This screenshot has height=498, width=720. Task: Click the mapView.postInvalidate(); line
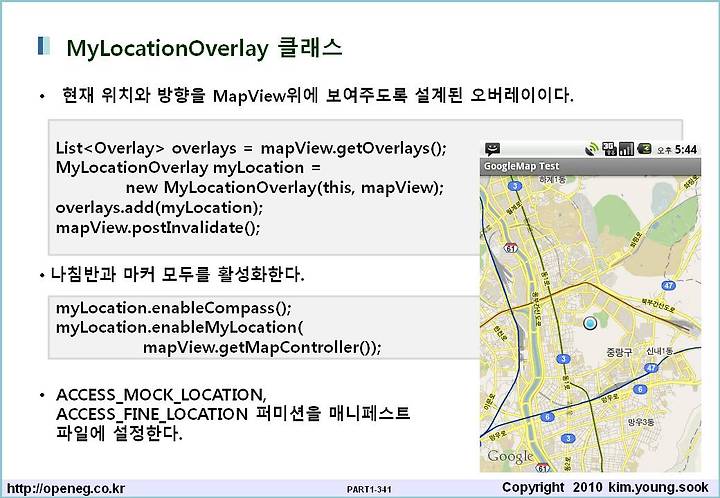[x=158, y=227]
